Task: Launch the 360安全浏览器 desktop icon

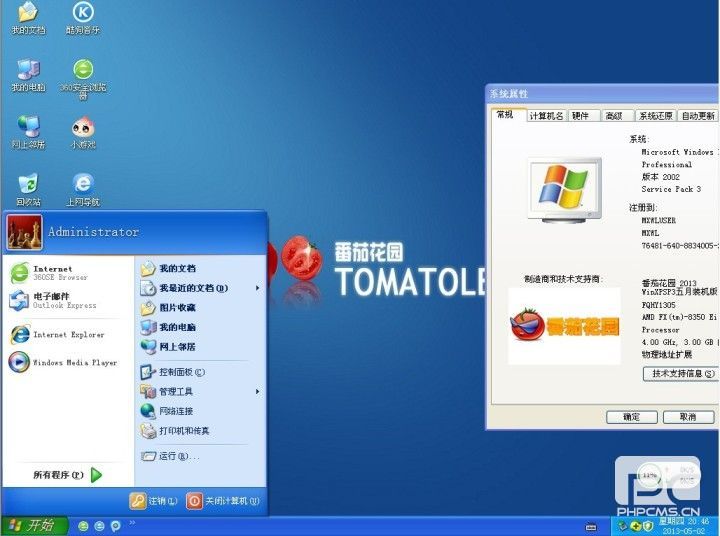Action: click(x=83, y=79)
